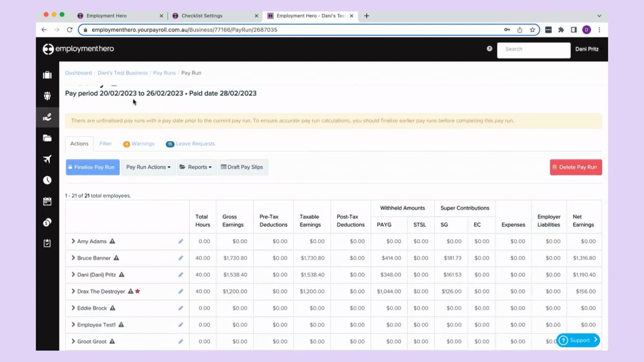Click Bruce Banner SG $181.73
The height and width of the screenshot is (362, 644).
(453, 258)
